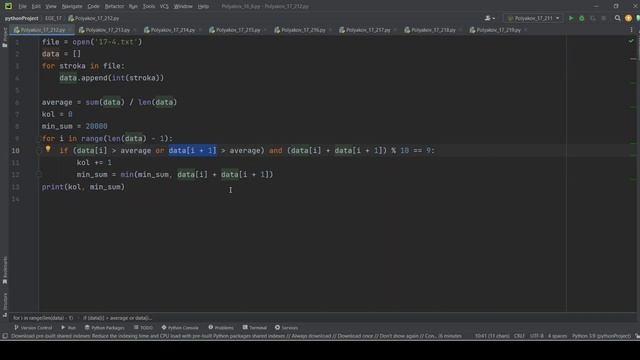Open the File menu
This screenshot has height=360, width=640.
[x=22, y=7]
